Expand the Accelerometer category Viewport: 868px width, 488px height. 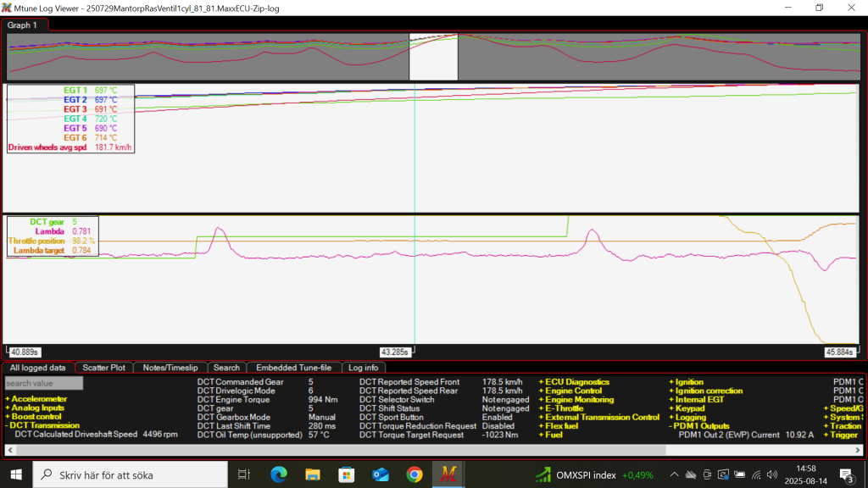pyautogui.click(x=36, y=399)
